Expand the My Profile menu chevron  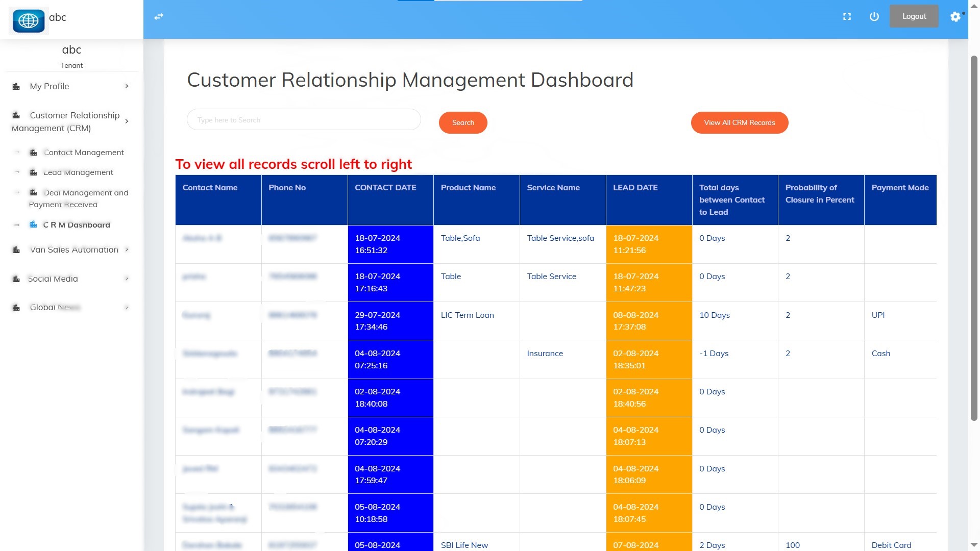(127, 86)
